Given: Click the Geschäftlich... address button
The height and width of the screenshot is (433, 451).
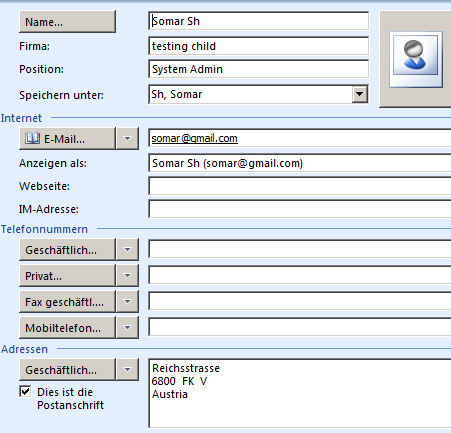Looking at the screenshot, I should [67, 370].
